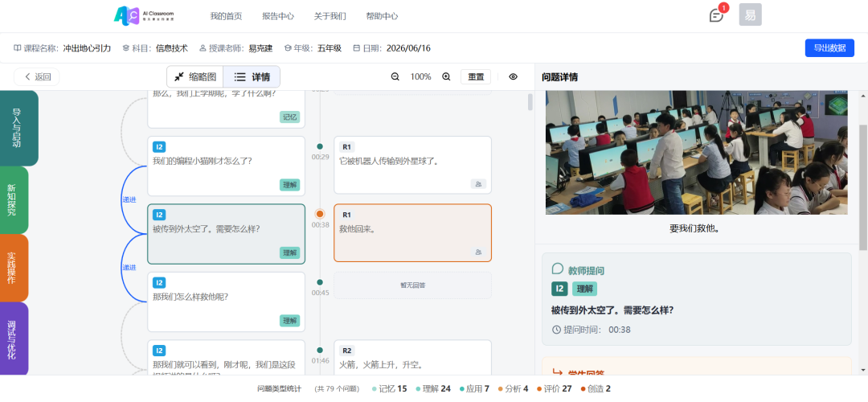The width and height of the screenshot is (868, 402).
Task: Select question card 那我们怎么样救他呢?
Action: (x=226, y=301)
